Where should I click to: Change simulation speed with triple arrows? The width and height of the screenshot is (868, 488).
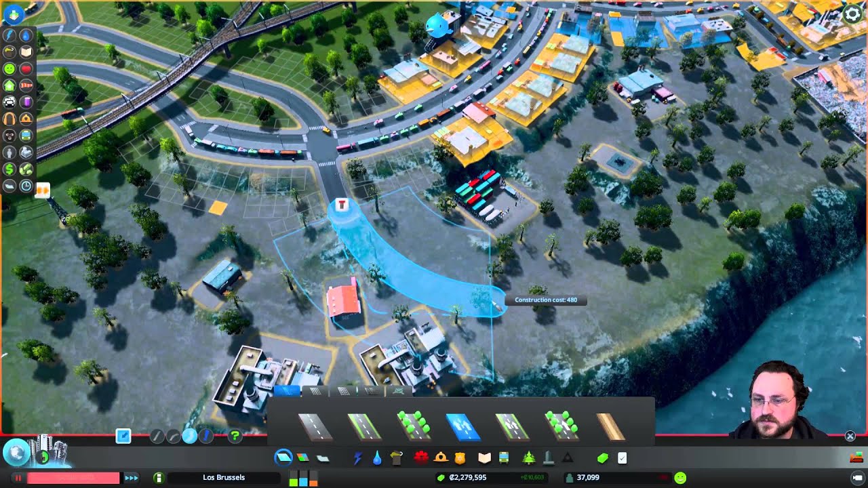[132, 478]
